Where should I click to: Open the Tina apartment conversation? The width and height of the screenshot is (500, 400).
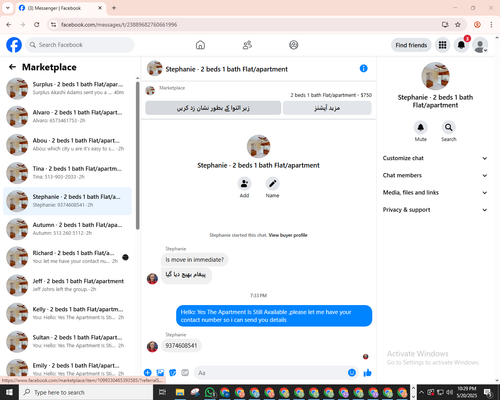pyautogui.click(x=68, y=173)
